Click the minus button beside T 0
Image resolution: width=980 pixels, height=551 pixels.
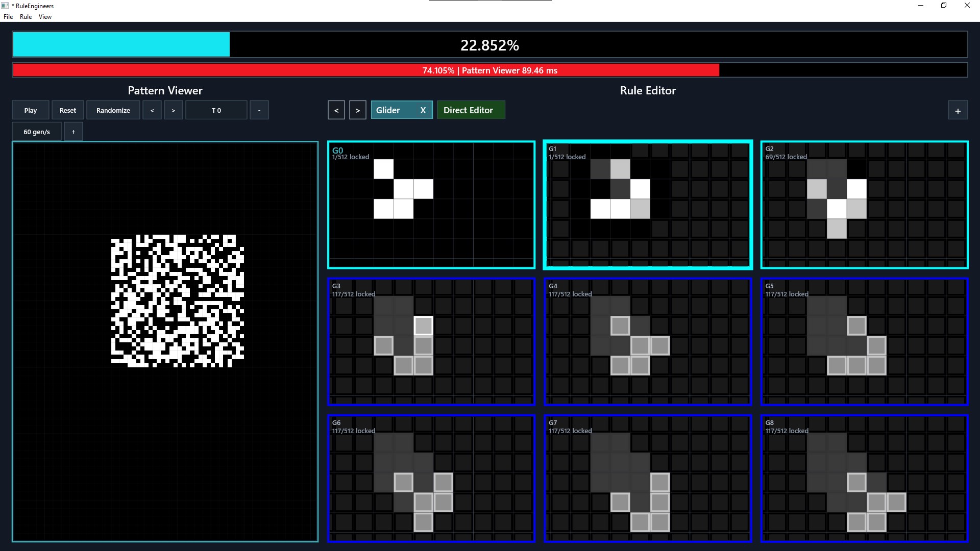[x=259, y=110]
